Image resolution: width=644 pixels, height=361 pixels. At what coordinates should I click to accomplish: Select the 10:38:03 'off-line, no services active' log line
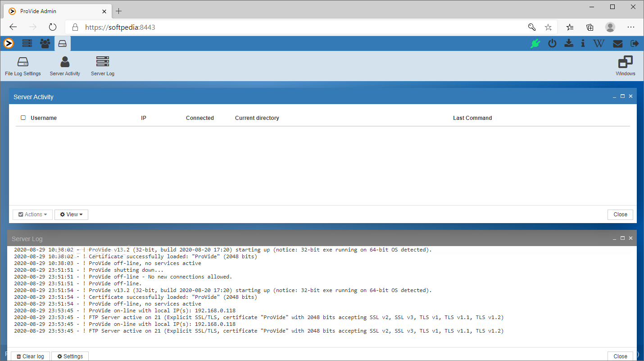point(108,263)
